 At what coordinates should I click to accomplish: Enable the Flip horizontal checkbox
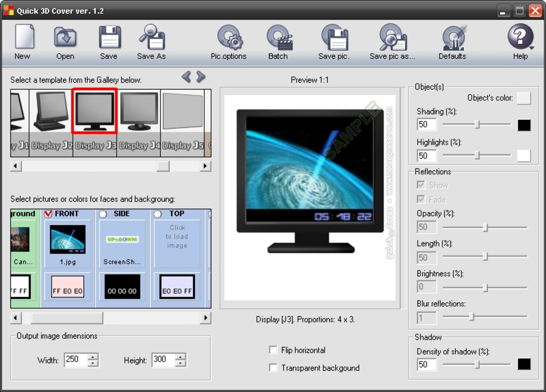(273, 350)
